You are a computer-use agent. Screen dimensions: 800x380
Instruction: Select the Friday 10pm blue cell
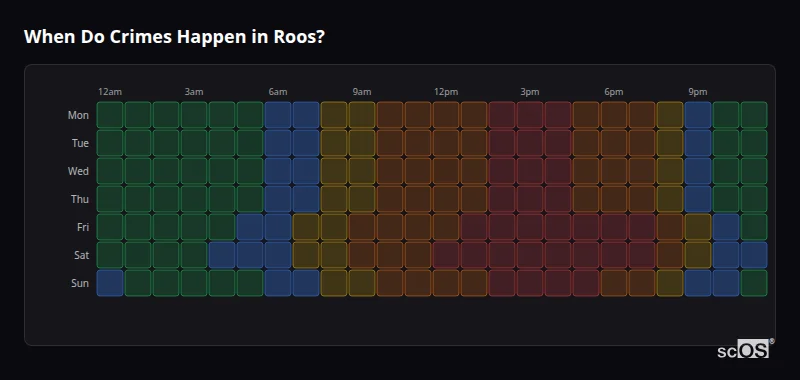point(726,227)
